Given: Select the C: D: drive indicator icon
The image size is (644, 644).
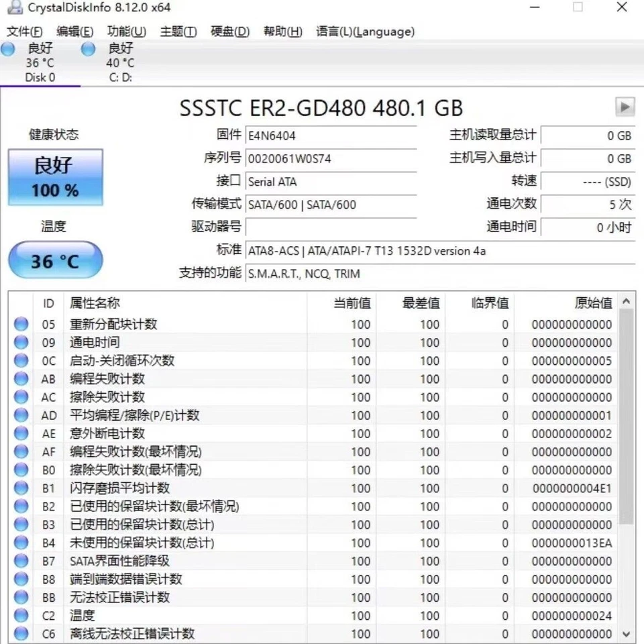Looking at the screenshot, I should pos(88,49).
